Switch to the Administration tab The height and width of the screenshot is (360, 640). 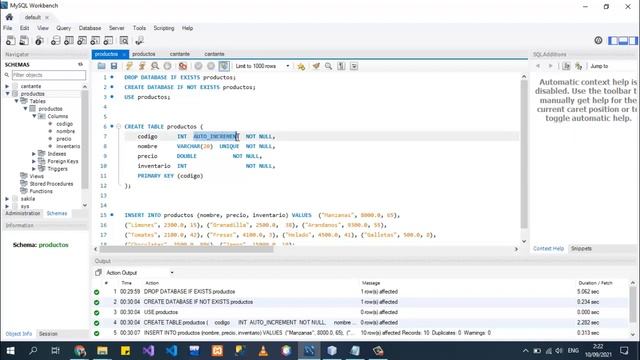(x=23, y=213)
